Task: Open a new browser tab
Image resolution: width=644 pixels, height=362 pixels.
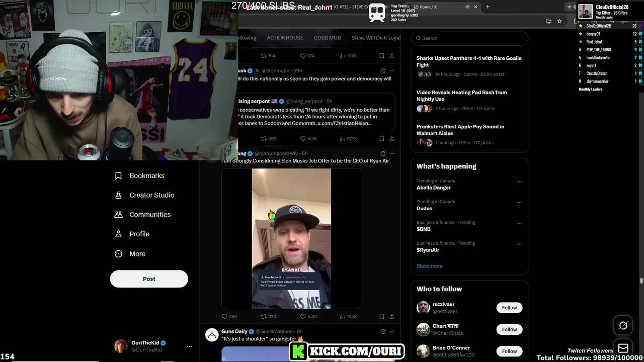Action: 487,7
